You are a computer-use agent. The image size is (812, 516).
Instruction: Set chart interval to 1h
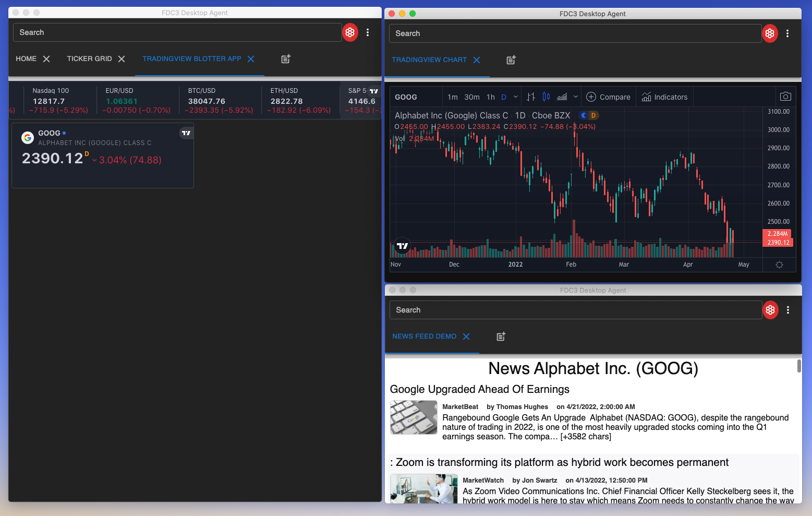pyautogui.click(x=491, y=97)
